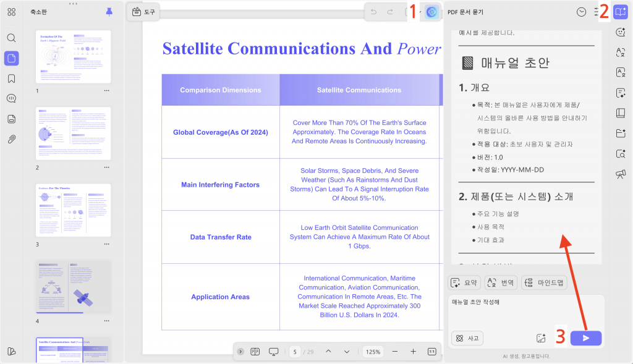Open the more options menu for thumbnail 1

[106, 91]
